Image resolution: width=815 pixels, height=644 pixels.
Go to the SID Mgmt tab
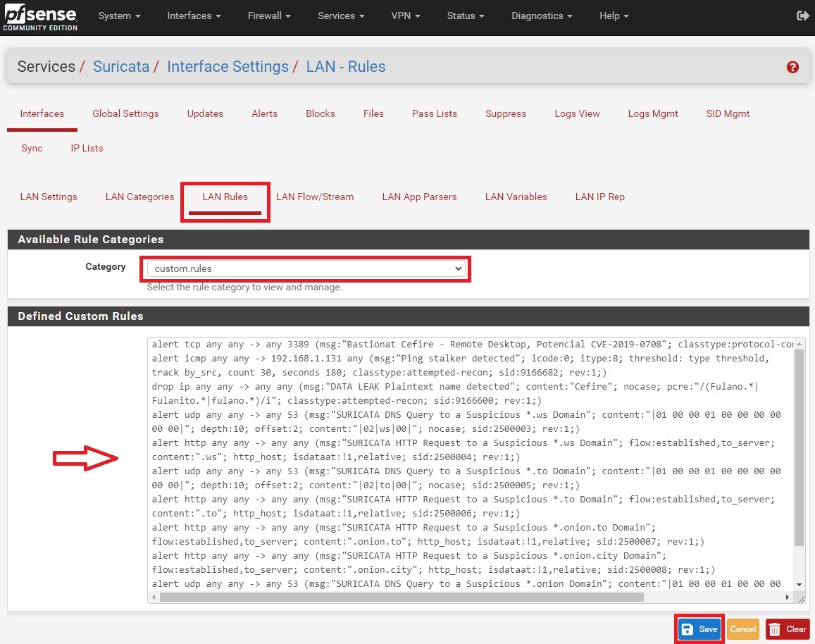click(x=728, y=114)
